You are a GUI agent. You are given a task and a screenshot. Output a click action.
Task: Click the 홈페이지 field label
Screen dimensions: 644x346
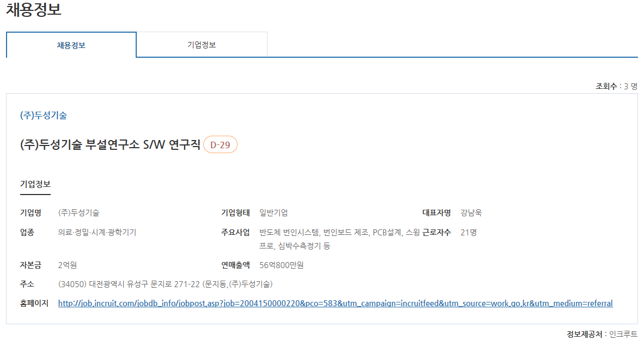pyautogui.click(x=34, y=303)
